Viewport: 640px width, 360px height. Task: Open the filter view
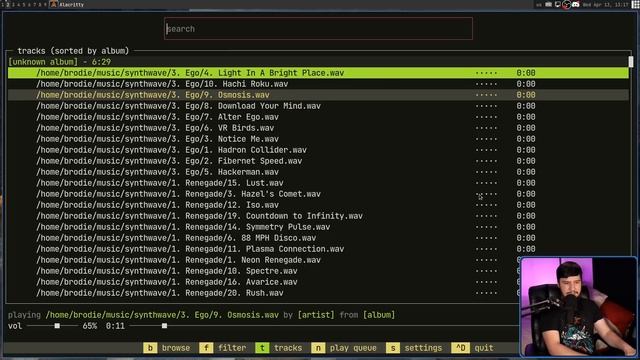[223, 348]
